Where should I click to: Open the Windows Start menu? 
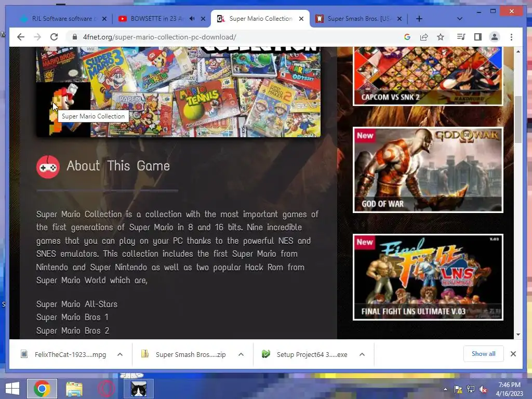tap(12, 389)
